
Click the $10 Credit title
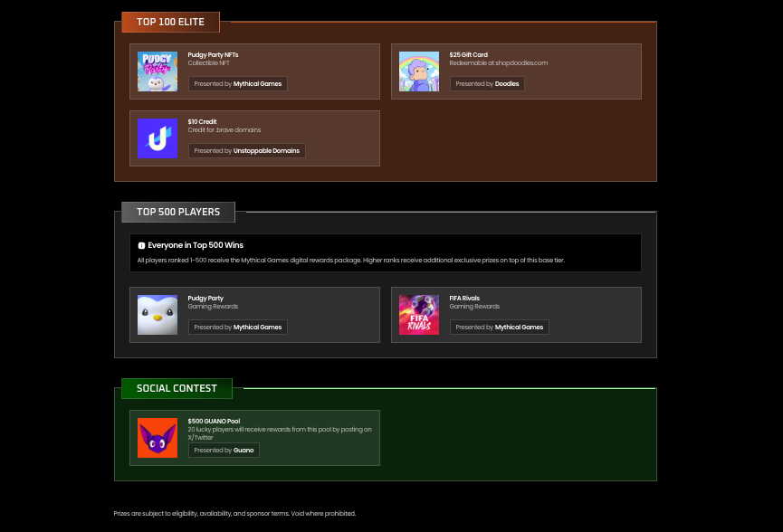(202, 122)
